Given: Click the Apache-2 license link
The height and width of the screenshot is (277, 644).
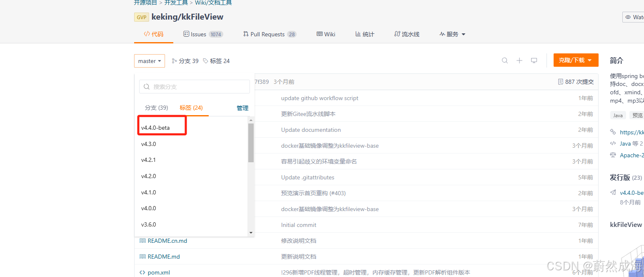Looking at the screenshot, I should pos(632,155).
